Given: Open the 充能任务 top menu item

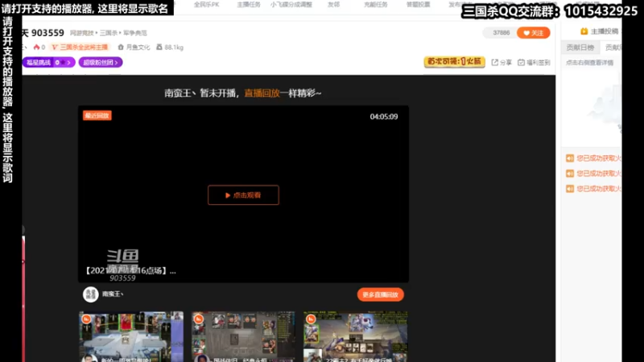Looking at the screenshot, I should (x=375, y=5).
